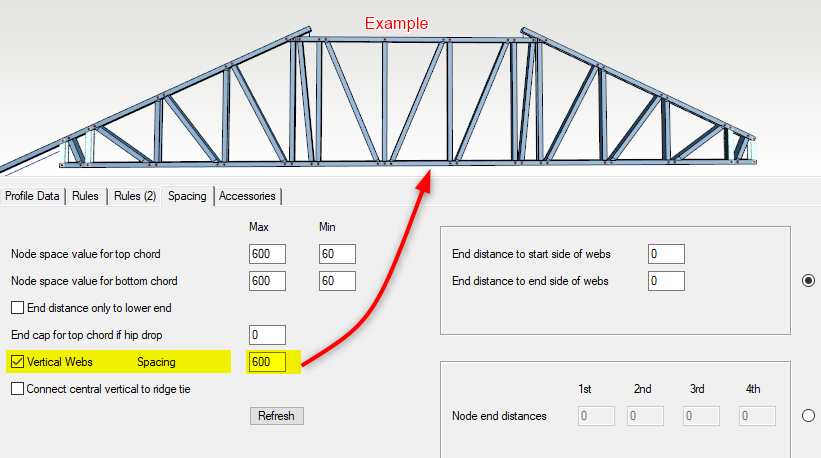Select the Rules (2) tab
Viewport: 821px width, 458px height.
coord(135,196)
